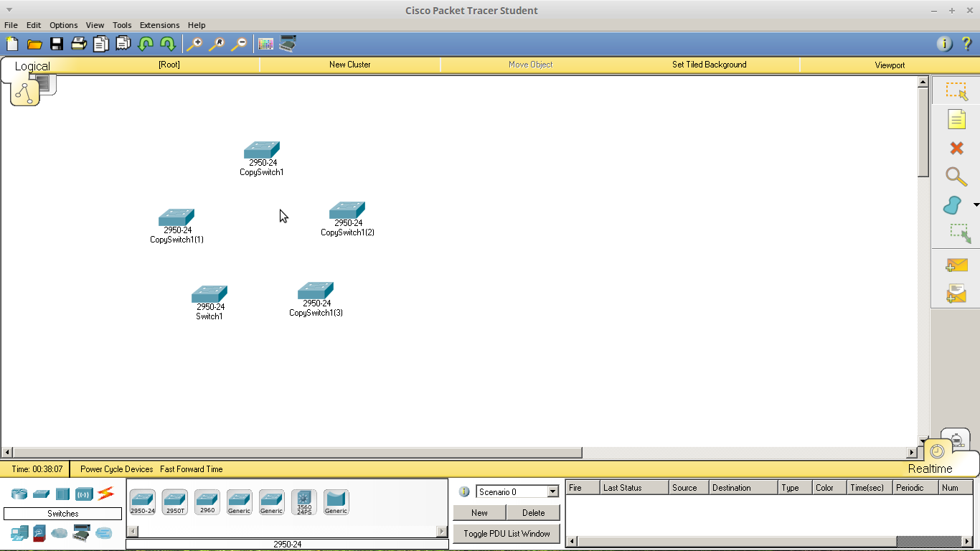Open the Custom Devices Dialog icon
Viewport: 980px width, 551px height.
[x=288, y=44]
